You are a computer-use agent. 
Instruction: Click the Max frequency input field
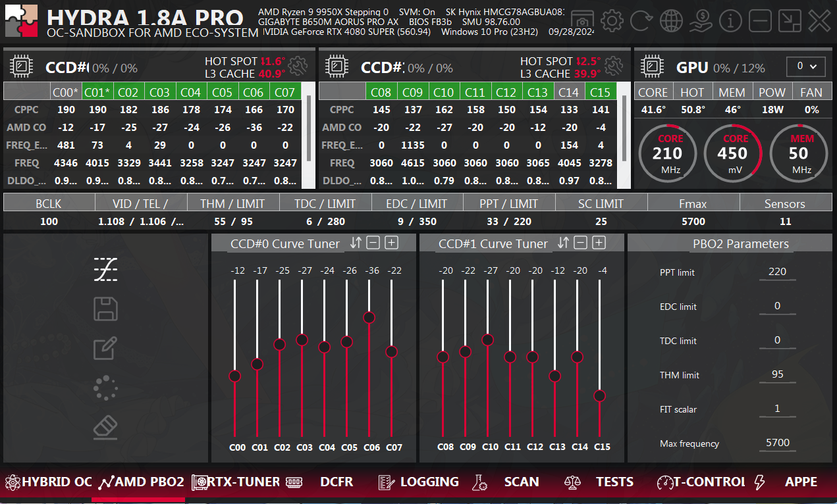point(777,443)
